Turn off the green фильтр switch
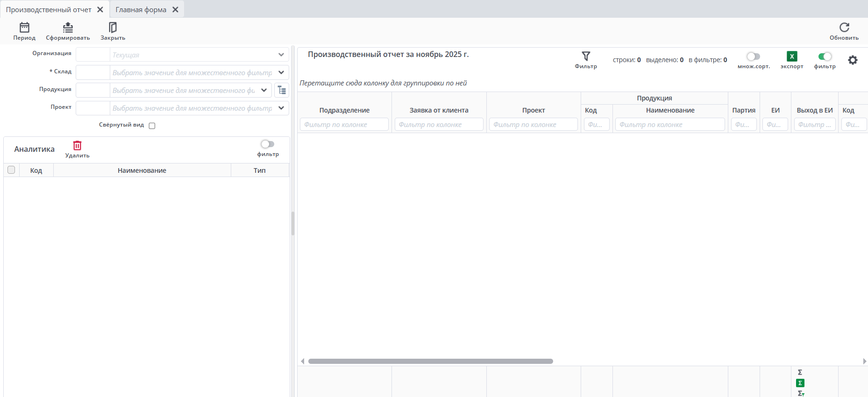Image resolution: width=868 pixels, height=397 pixels. 825,57
